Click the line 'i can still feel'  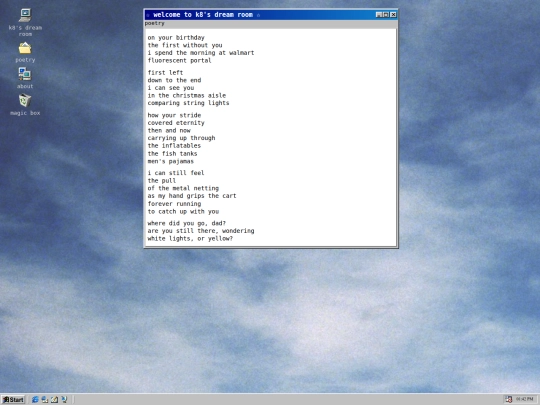click(176, 173)
